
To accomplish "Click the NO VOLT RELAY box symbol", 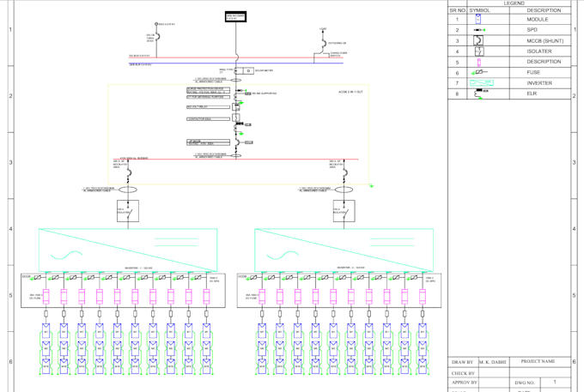I will (x=236, y=107).
